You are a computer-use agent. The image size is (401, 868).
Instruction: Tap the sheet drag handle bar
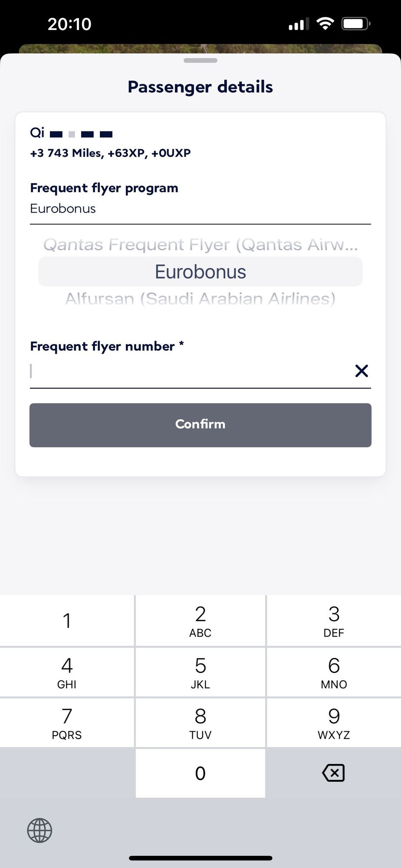(x=200, y=60)
